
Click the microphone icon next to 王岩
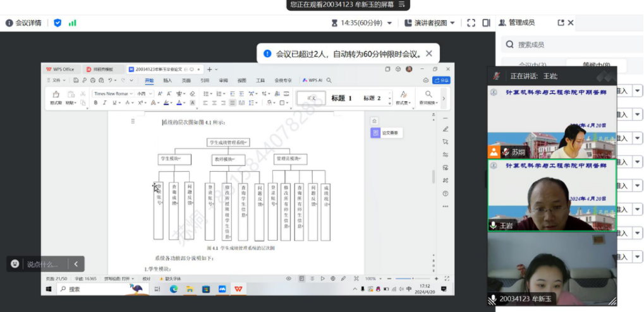pyautogui.click(x=494, y=225)
